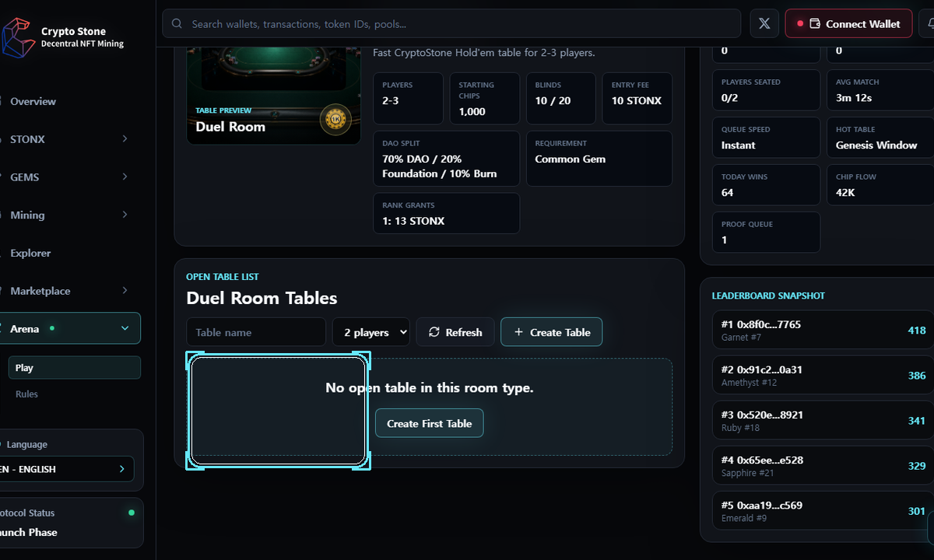Click the top search bar field
This screenshot has width=934, height=560.
click(451, 24)
